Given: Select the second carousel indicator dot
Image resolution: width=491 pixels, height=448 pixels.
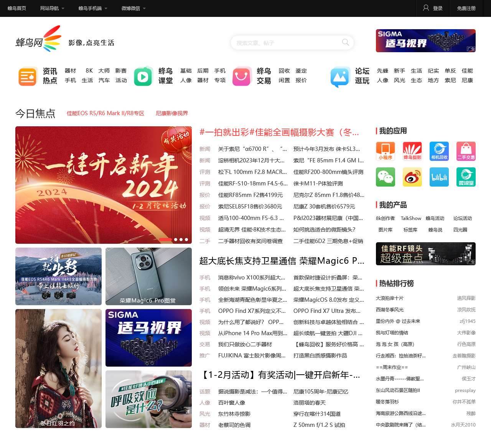Looking at the screenshot, I should [176, 240].
